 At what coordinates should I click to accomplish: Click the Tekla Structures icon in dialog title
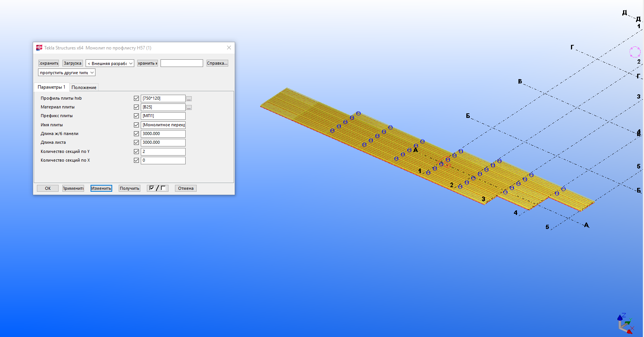point(39,48)
